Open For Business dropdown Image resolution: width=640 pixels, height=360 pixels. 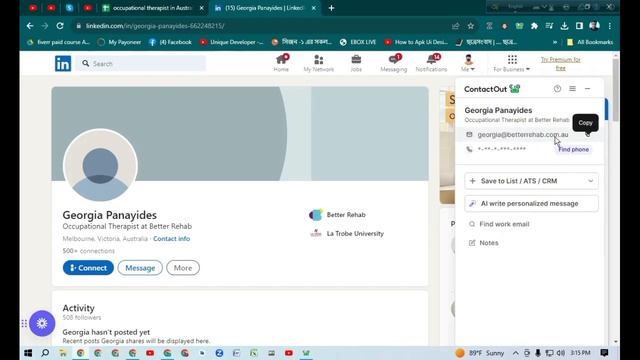pos(511,63)
